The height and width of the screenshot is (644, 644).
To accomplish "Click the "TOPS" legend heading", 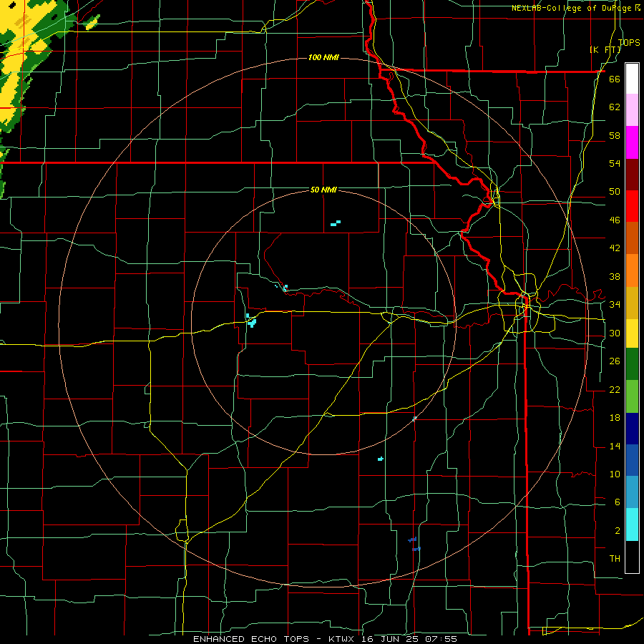I will [629, 42].
